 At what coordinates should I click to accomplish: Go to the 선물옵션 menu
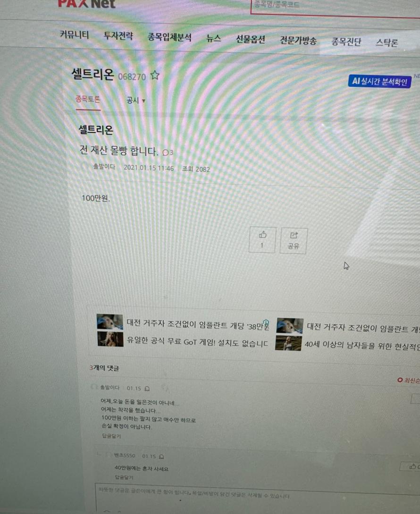pos(251,39)
